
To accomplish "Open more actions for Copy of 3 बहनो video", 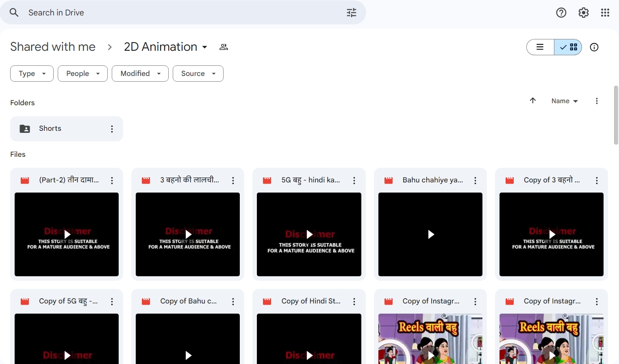I will pyautogui.click(x=597, y=180).
